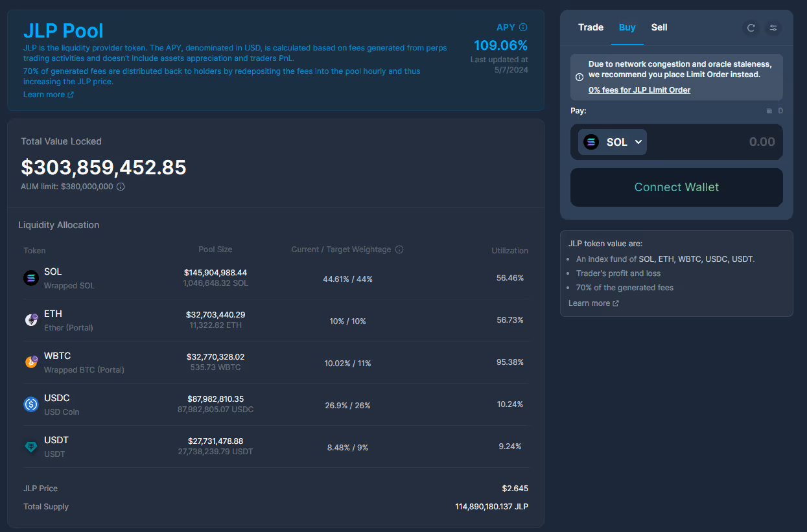Click the JLP Price value $2.645

[x=515, y=489]
